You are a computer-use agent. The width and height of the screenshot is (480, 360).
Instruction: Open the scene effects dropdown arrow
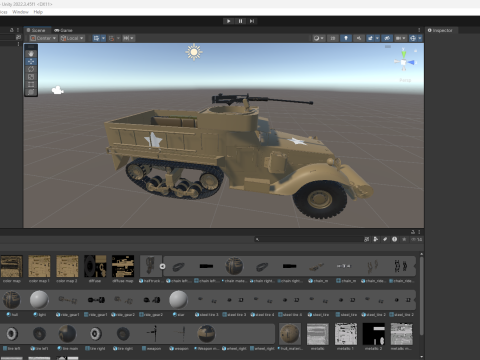[x=377, y=38]
